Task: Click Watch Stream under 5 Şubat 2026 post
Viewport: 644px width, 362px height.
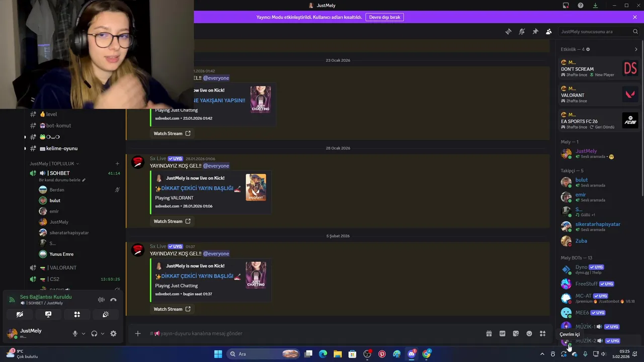Action: click(172, 309)
